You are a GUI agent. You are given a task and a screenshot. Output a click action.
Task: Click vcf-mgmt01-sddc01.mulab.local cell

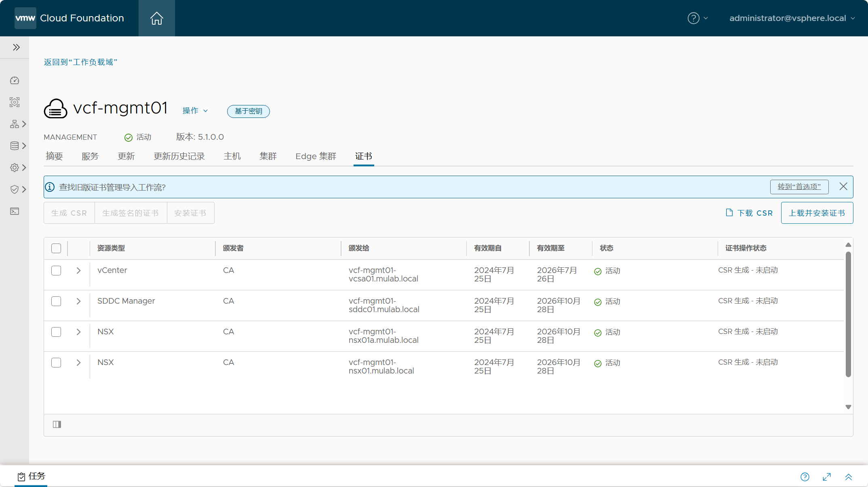pyautogui.click(x=384, y=305)
